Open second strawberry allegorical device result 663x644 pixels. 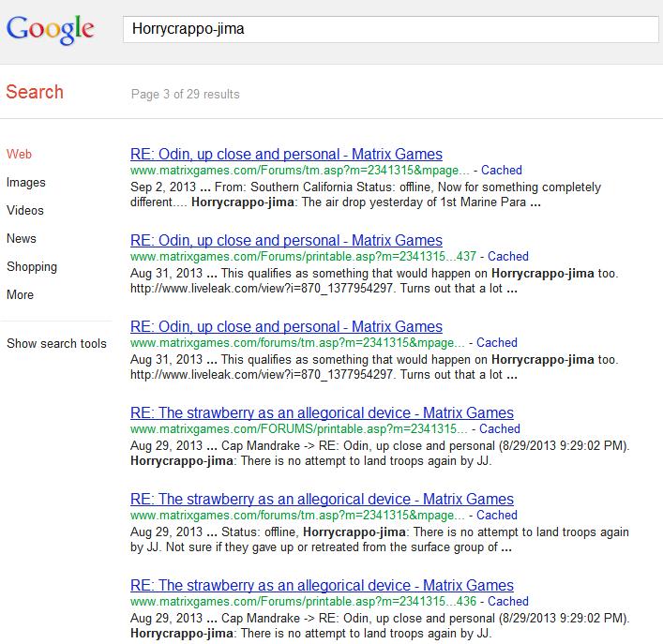322,499
